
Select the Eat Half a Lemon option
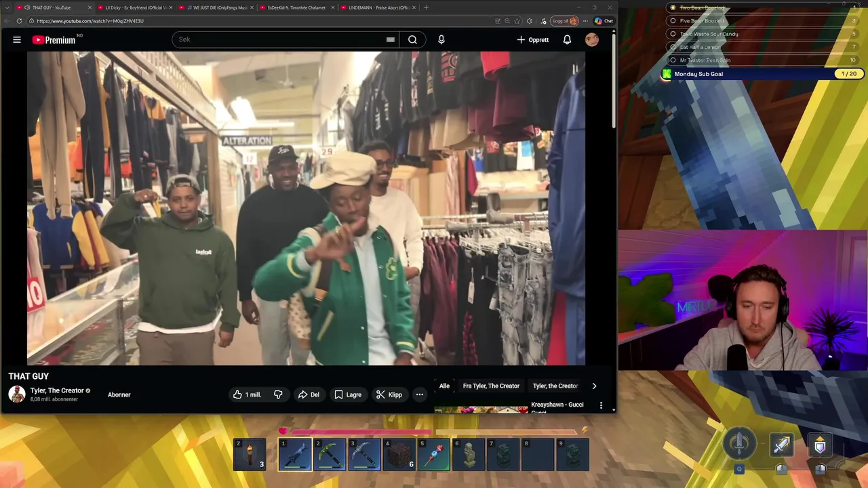point(673,47)
